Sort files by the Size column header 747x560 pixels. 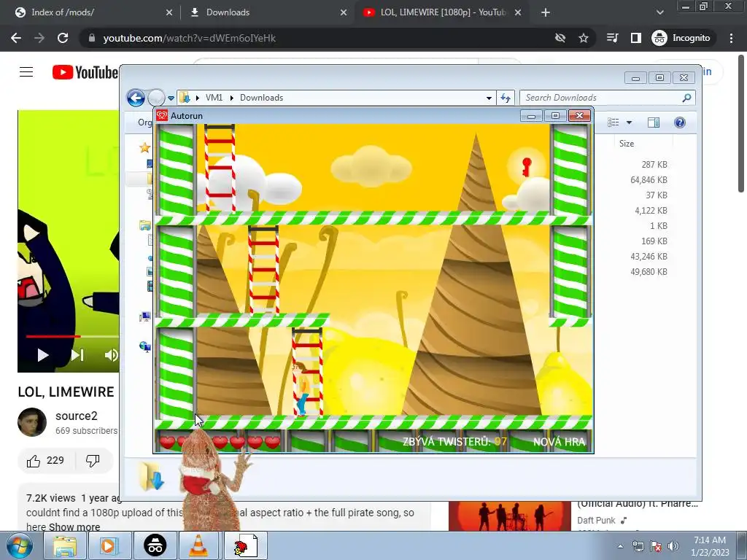pyautogui.click(x=627, y=144)
